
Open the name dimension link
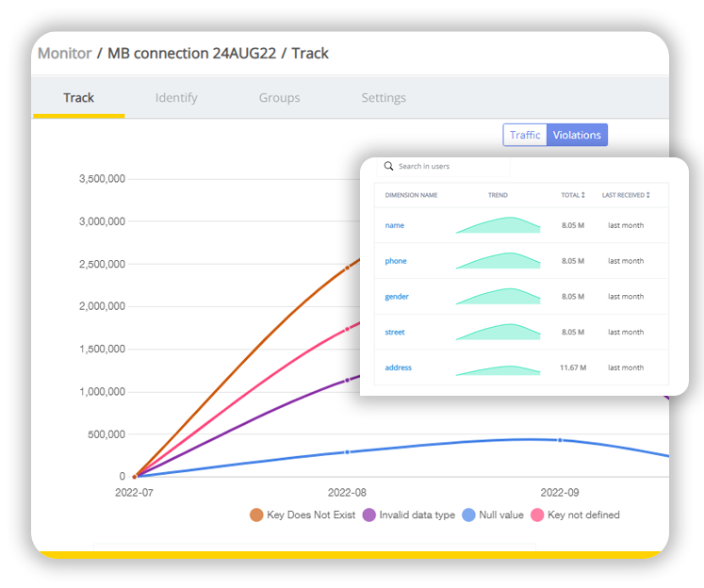[x=394, y=225]
